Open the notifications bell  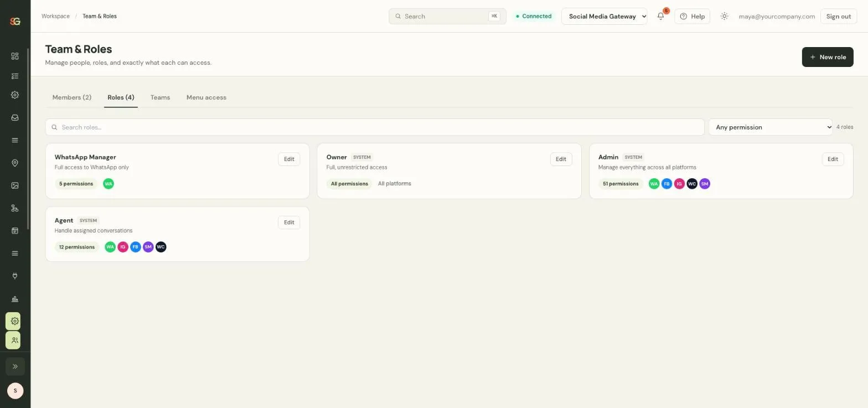[660, 16]
